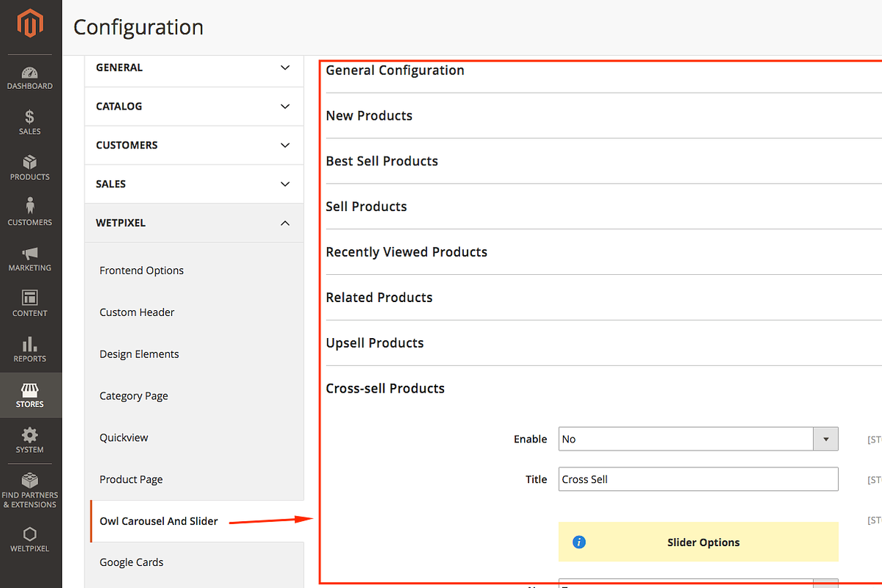Click the Slider Options heading bar

point(698,542)
